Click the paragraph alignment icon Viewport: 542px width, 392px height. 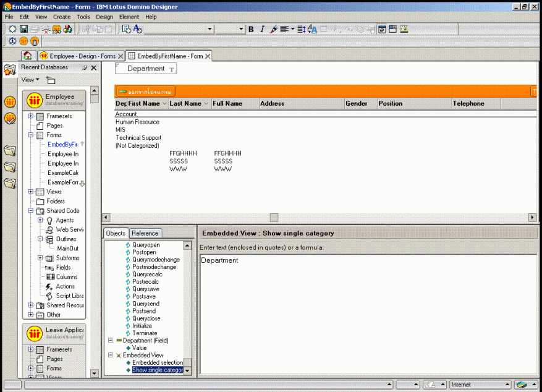click(284, 30)
